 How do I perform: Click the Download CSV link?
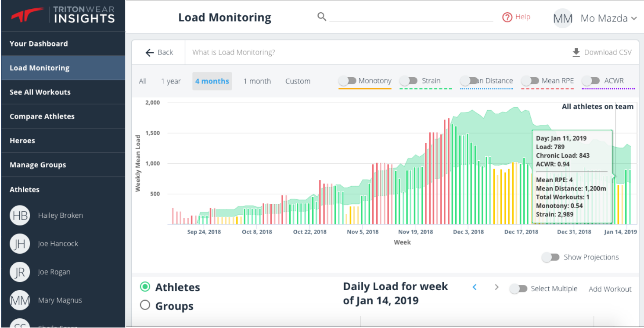[608, 52]
